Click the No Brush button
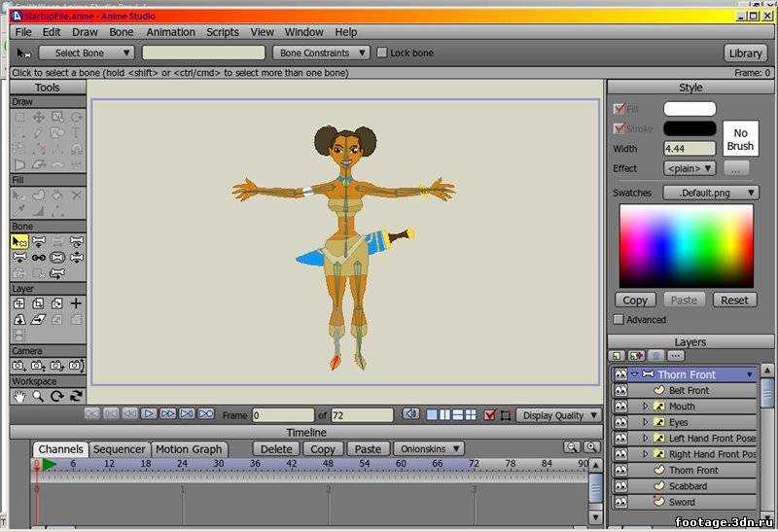This screenshot has width=778, height=532. tap(740, 139)
